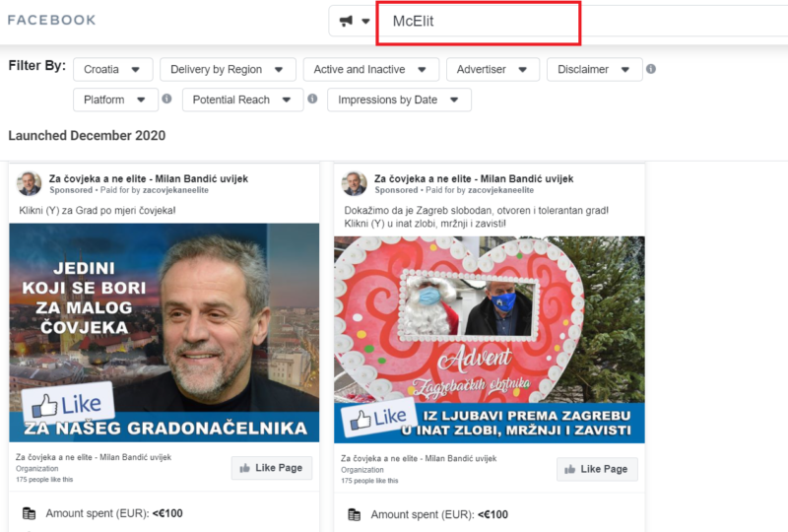
Task: Expand Delivery by Region filter
Action: tap(228, 69)
